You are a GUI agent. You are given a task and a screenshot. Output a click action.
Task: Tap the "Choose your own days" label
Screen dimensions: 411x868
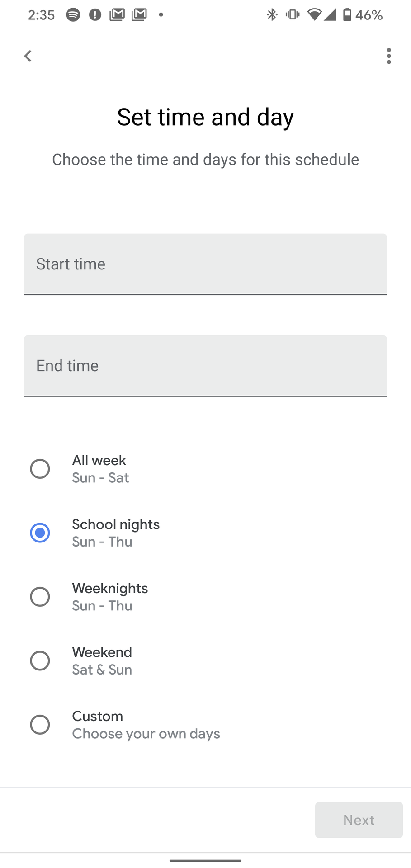(146, 734)
